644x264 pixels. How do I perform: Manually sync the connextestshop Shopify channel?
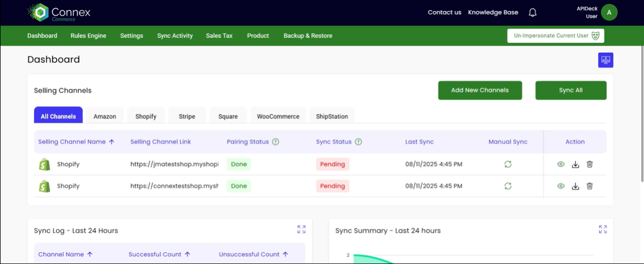(x=508, y=186)
